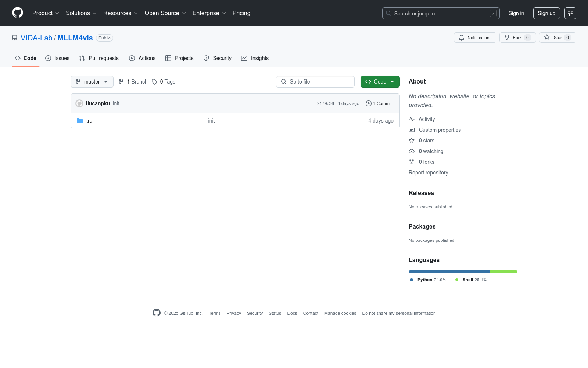The image size is (588, 368).
Task: Click the Sign up button
Action: point(546,13)
